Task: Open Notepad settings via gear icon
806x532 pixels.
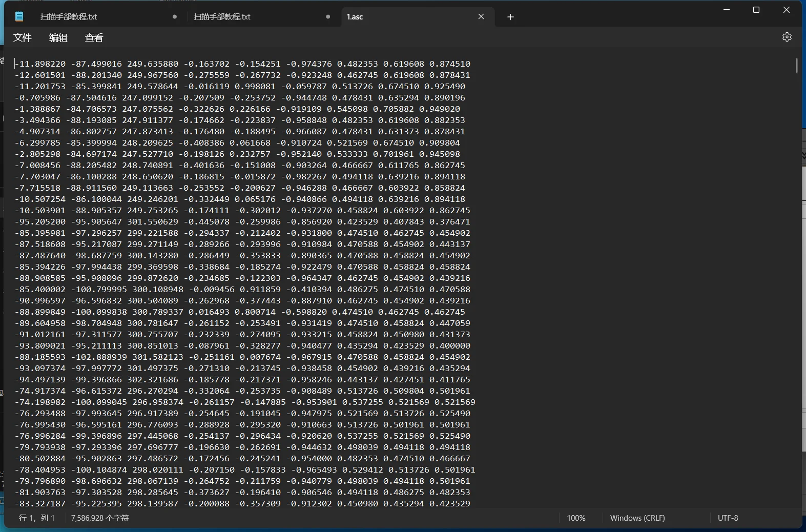Action: point(787,37)
